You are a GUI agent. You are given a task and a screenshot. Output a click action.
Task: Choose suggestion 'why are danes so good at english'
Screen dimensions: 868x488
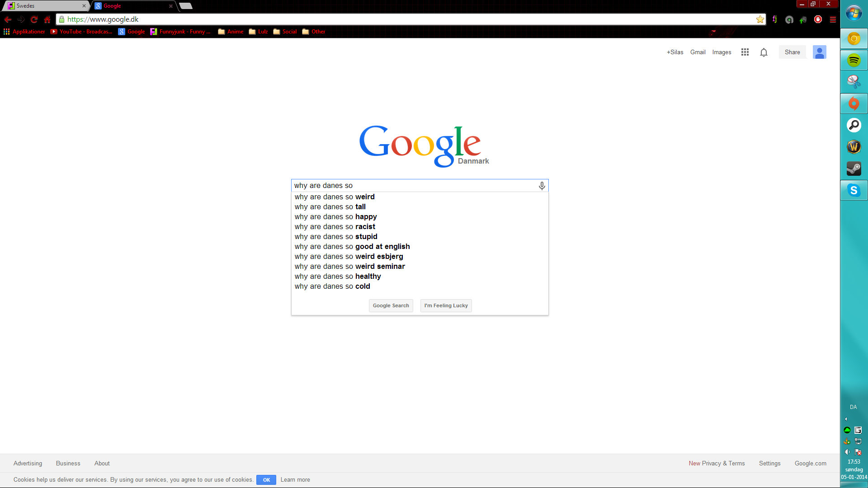(x=420, y=247)
